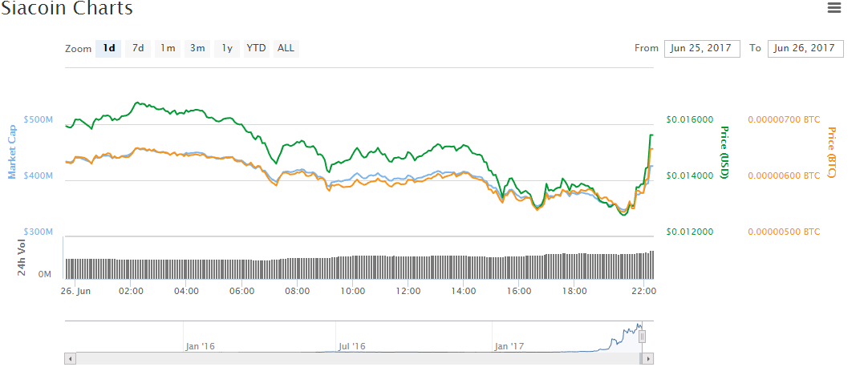
Task: Click the 10:00 time axis label
Action: (x=353, y=290)
